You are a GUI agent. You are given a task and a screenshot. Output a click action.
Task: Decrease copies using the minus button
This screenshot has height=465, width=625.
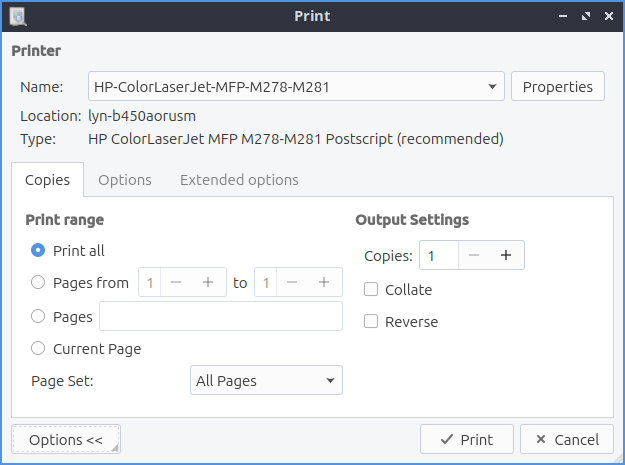pyautogui.click(x=474, y=256)
